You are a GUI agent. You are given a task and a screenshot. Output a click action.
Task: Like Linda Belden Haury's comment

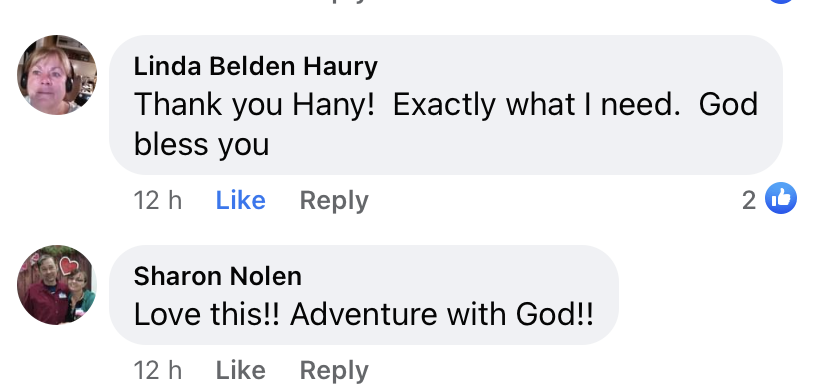click(241, 201)
